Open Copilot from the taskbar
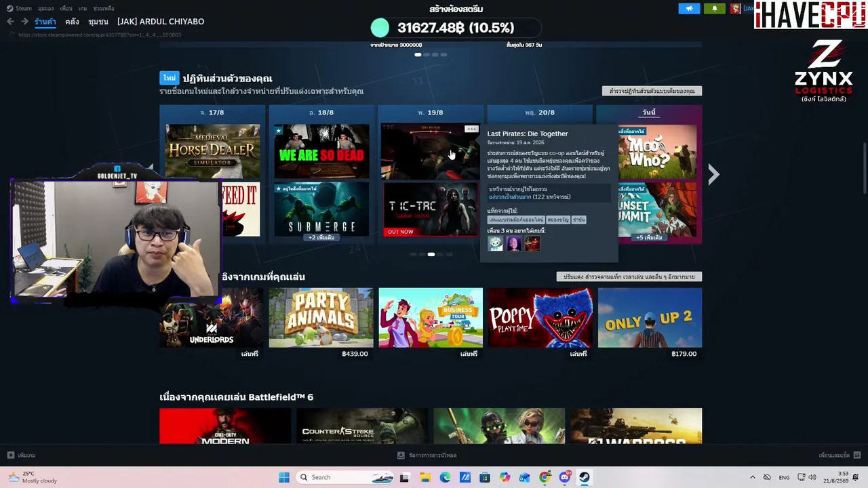Image resolution: width=868 pixels, height=488 pixels. tap(505, 477)
